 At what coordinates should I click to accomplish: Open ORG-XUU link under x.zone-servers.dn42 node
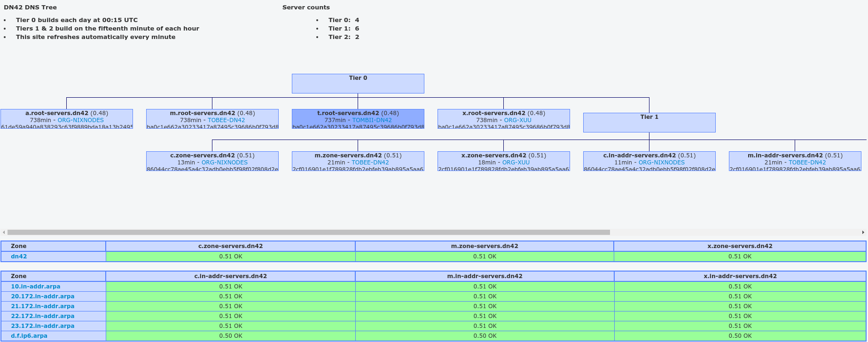click(516, 163)
